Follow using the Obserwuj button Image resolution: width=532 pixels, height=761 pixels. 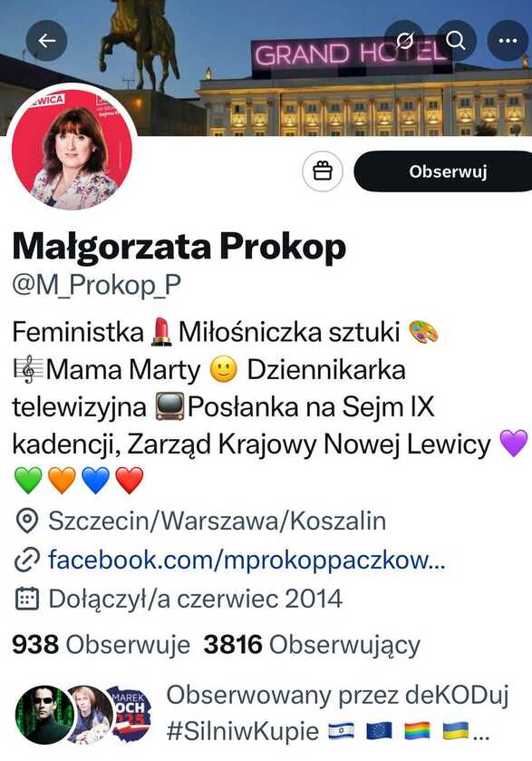point(444,171)
